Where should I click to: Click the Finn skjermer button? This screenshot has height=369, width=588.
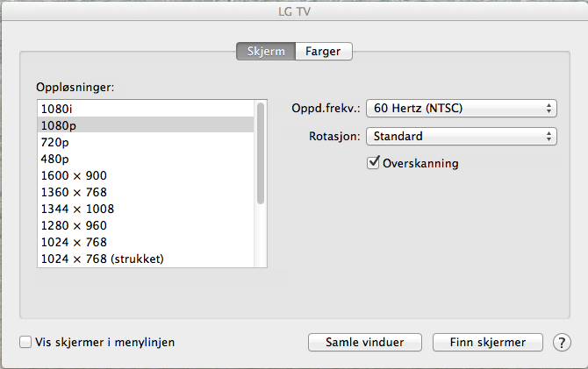(487, 343)
